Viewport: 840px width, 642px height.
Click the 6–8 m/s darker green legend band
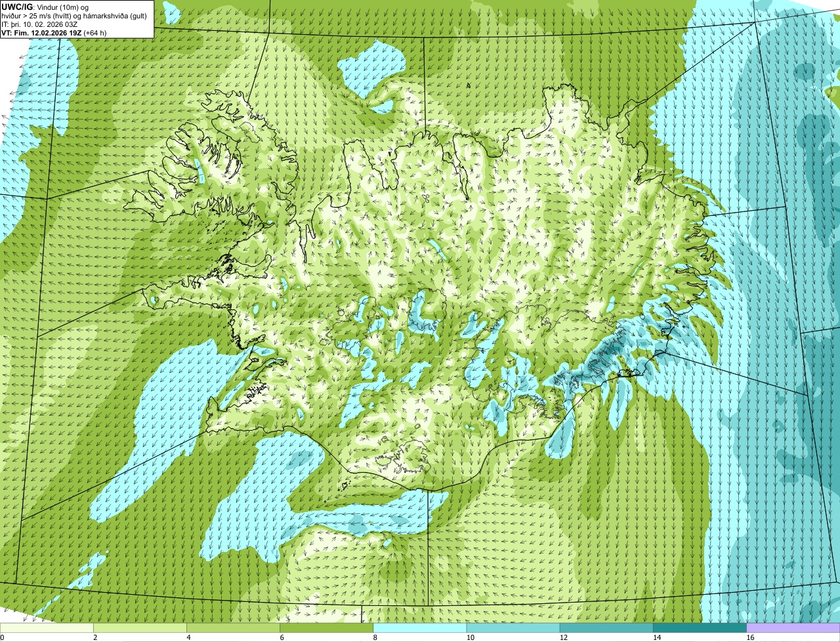(x=327, y=628)
